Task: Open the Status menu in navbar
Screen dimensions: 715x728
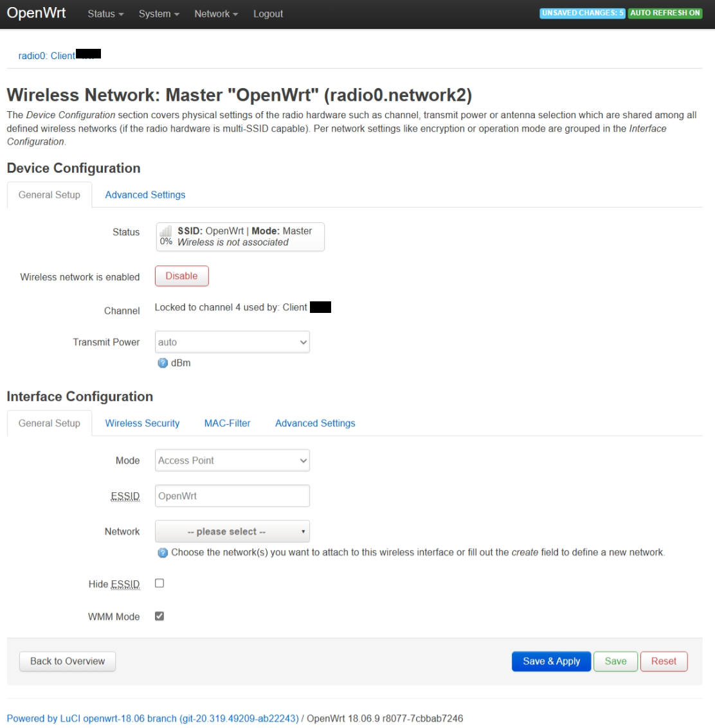Action: 105,13
